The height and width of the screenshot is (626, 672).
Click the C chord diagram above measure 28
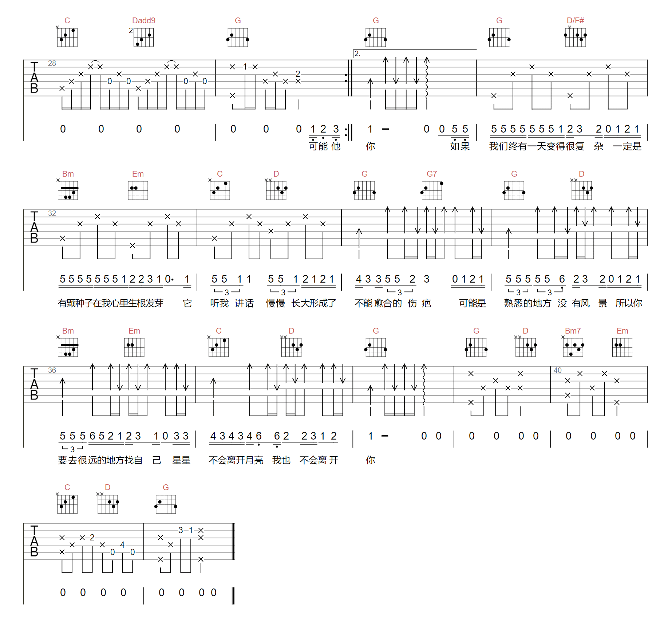coord(67,36)
